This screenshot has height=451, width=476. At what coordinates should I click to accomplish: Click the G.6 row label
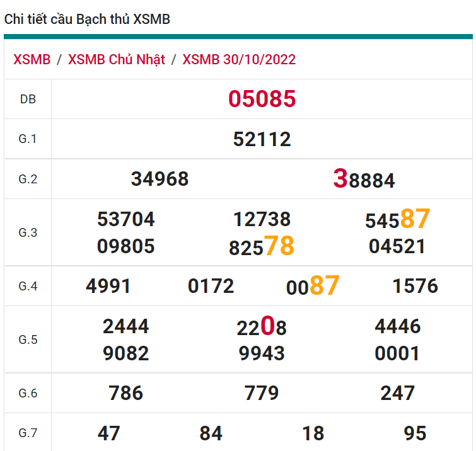[x=28, y=393]
